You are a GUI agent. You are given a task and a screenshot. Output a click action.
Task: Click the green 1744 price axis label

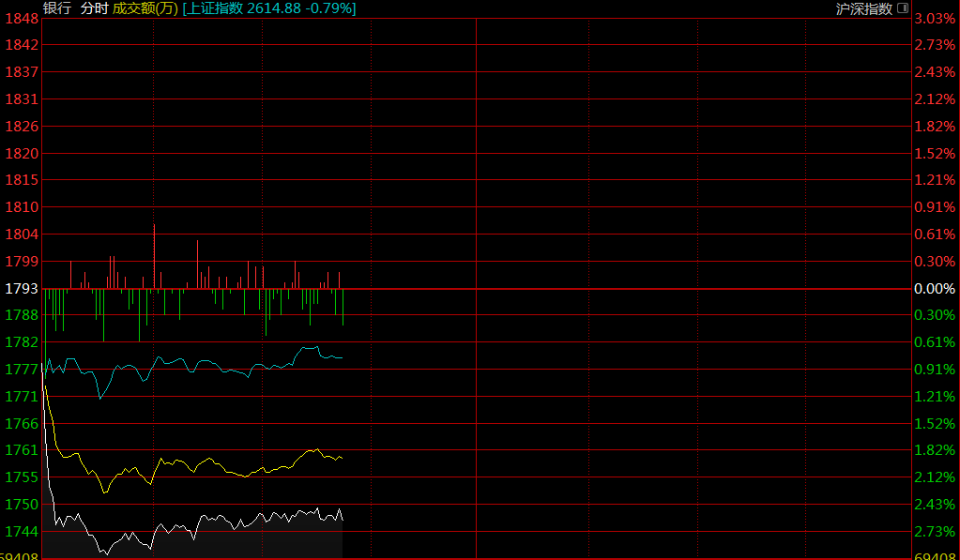tap(21, 532)
